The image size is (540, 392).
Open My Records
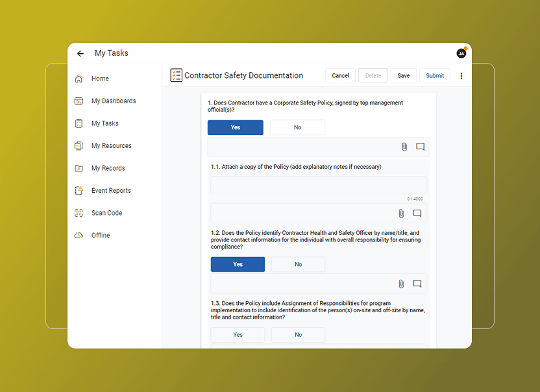coord(109,168)
